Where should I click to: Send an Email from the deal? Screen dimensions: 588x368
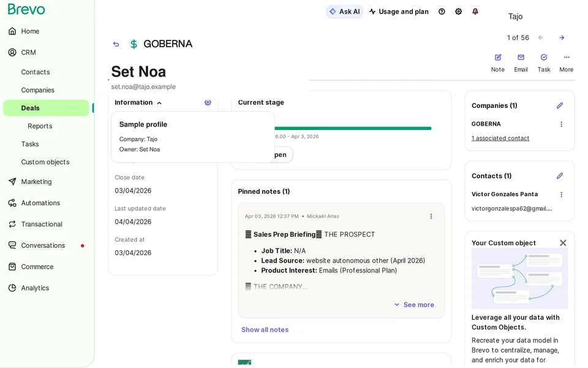point(521,63)
